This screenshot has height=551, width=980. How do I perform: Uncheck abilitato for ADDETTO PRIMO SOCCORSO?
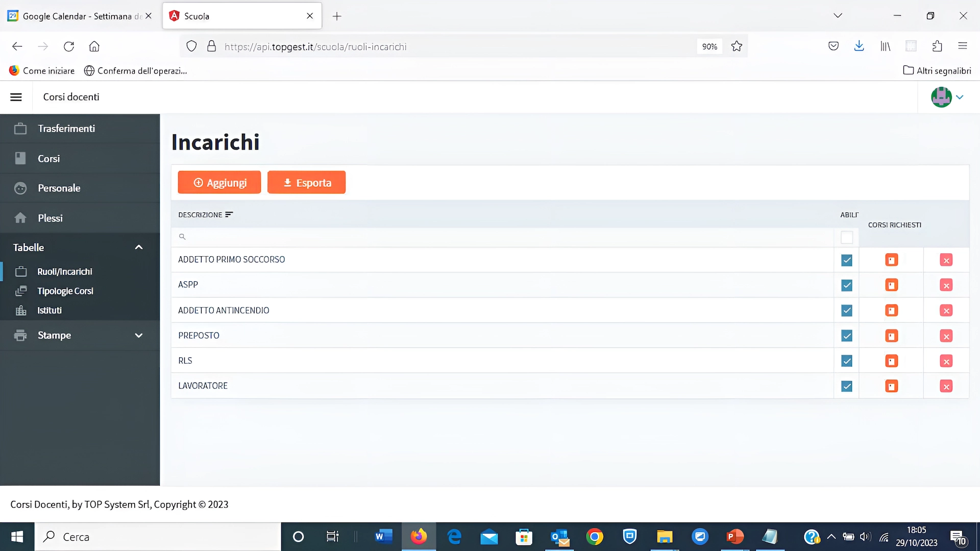846,260
